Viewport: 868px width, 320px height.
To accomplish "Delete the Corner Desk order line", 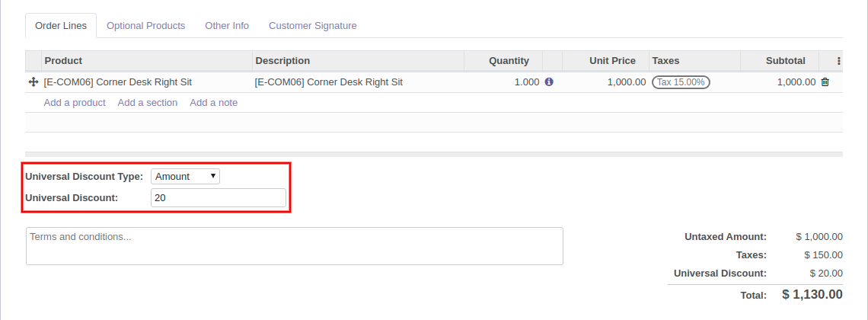I will (x=825, y=82).
